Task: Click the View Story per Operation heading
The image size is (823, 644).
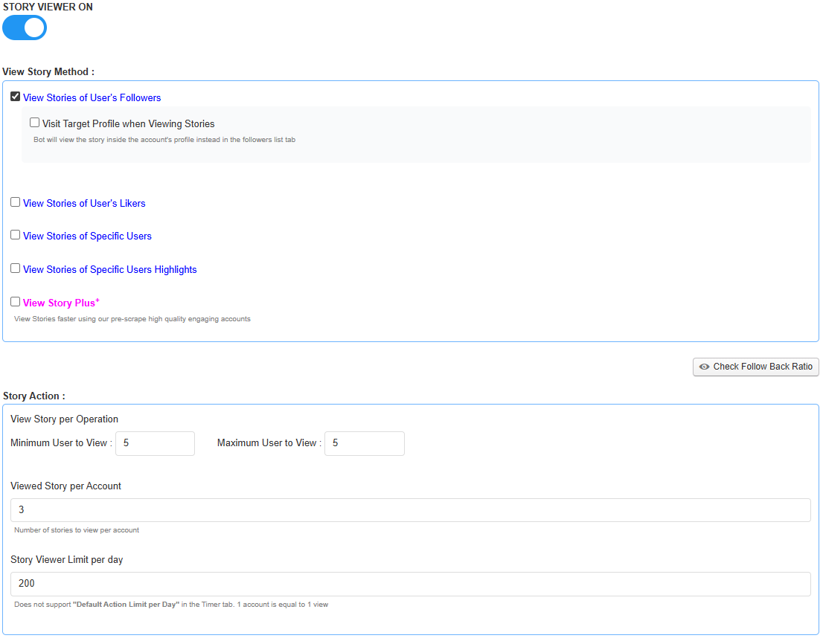Action: (x=64, y=419)
